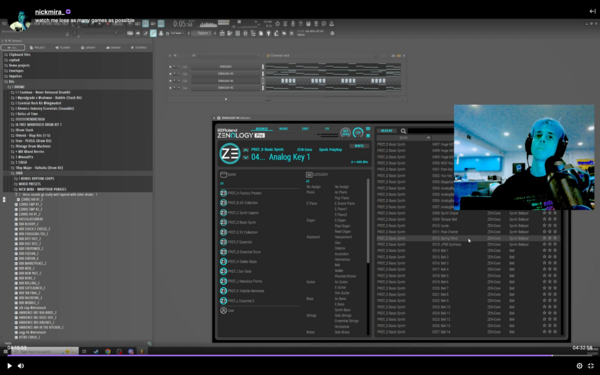Seek along the purple video progress bar
The width and height of the screenshot is (600, 375).
(x=279, y=355)
